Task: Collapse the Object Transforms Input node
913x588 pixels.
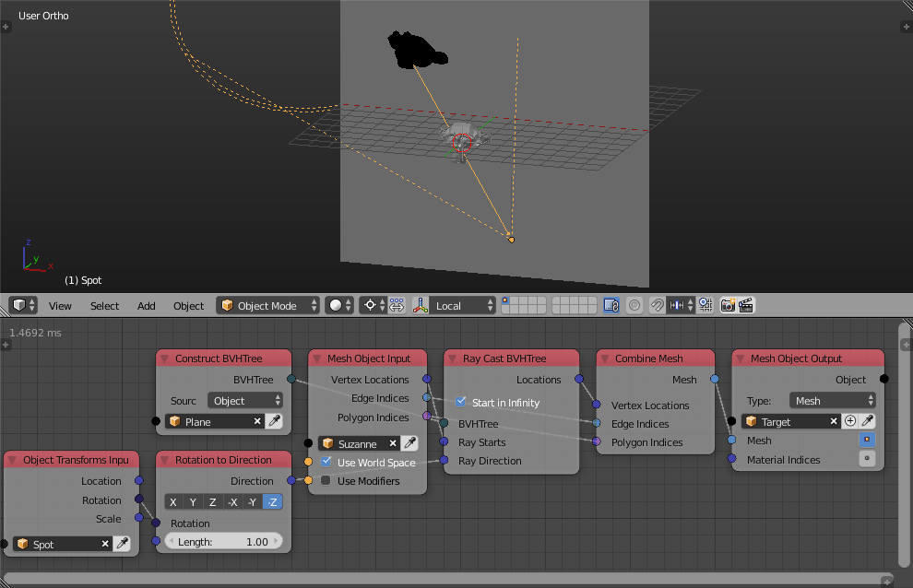Action: (x=13, y=460)
